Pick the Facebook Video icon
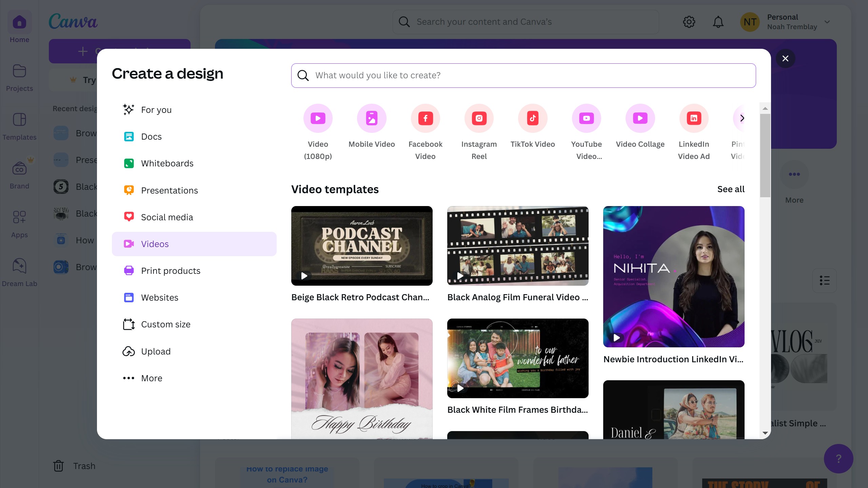 click(x=425, y=118)
